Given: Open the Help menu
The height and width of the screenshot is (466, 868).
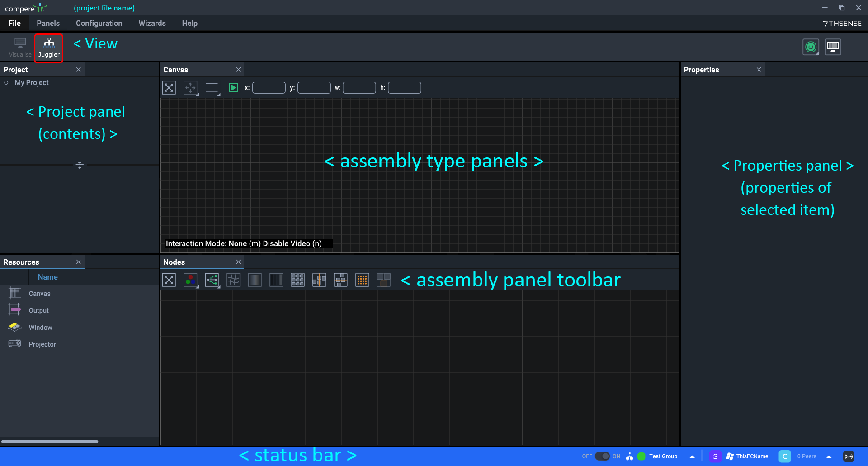Looking at the screenshot, I should pos(189,23).
